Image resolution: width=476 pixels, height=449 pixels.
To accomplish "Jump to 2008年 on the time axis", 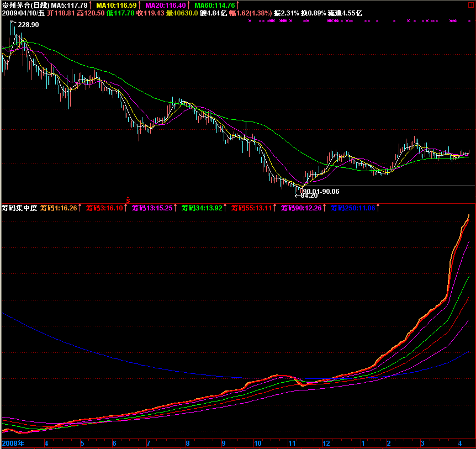I will point(13,443).
